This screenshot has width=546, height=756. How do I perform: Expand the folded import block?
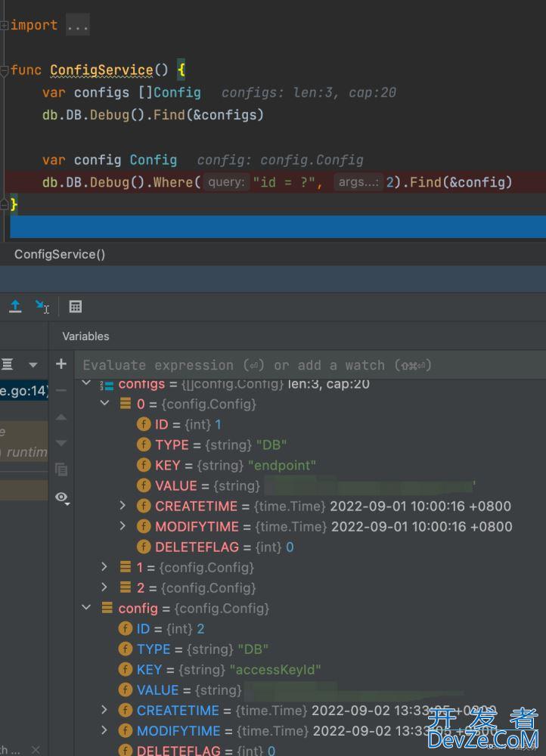[x=78, y=25]
